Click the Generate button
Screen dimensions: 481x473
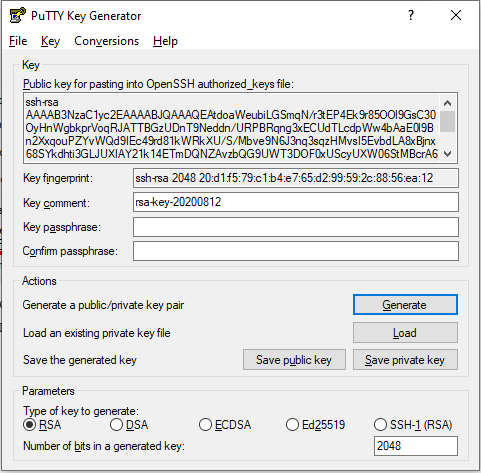click(405, 305)
